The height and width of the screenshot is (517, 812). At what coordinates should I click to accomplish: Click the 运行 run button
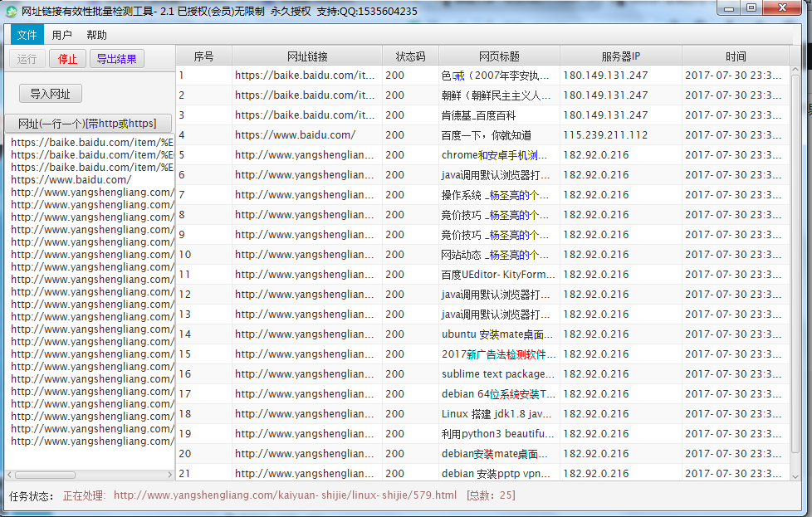27,59
